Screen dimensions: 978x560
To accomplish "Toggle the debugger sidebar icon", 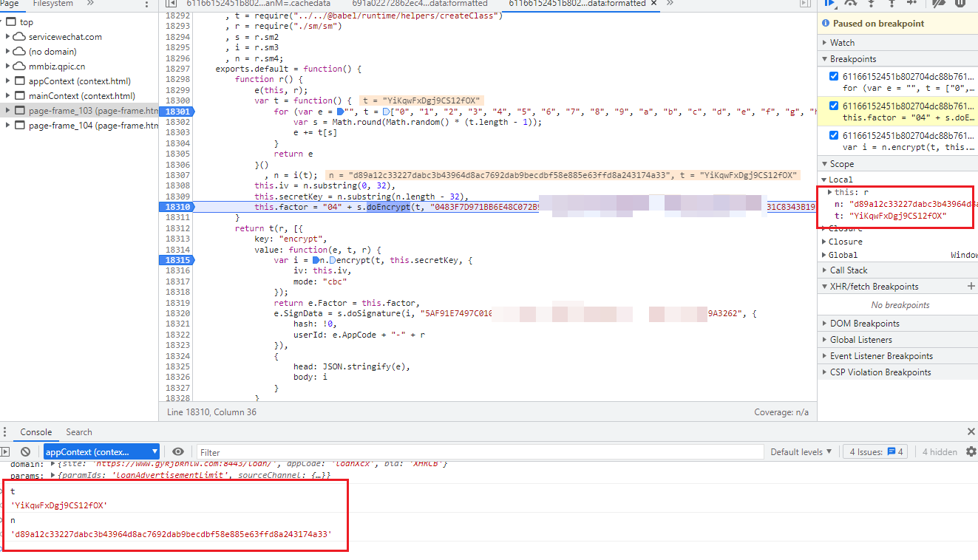I will coord(805,4).
